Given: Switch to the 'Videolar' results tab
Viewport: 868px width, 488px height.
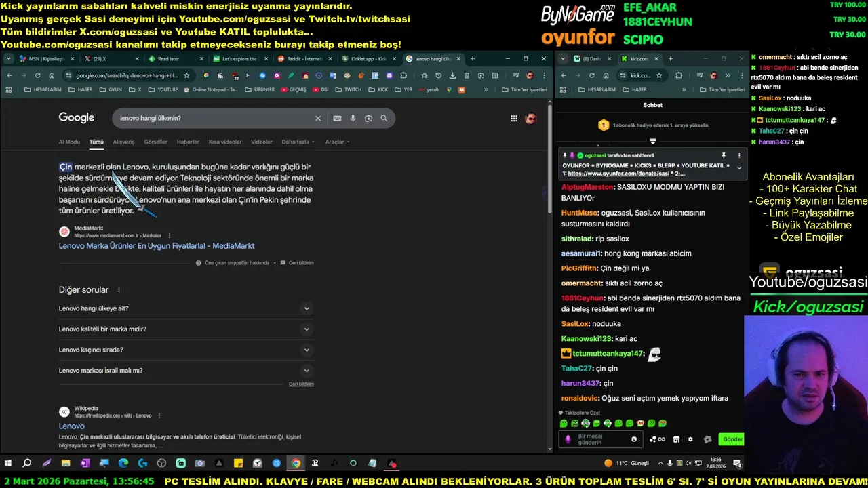Looking at the screenshot, I should point(262,142).
